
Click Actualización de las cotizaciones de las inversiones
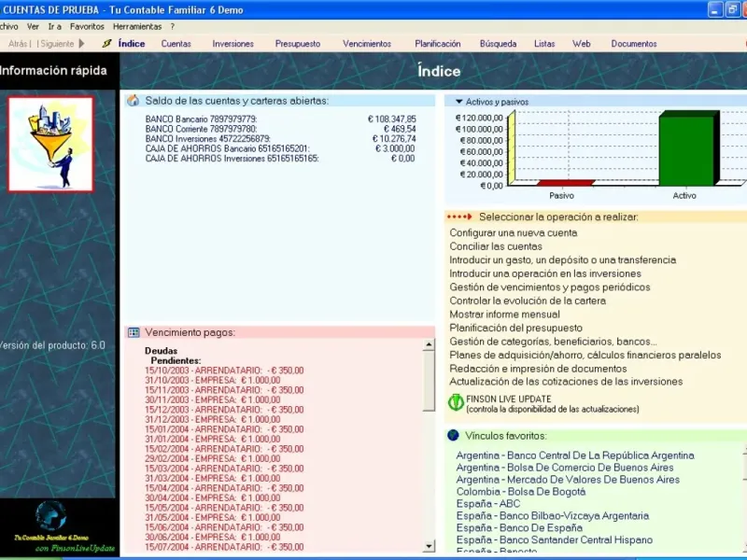pyautogui.click(x=566, y=382)
